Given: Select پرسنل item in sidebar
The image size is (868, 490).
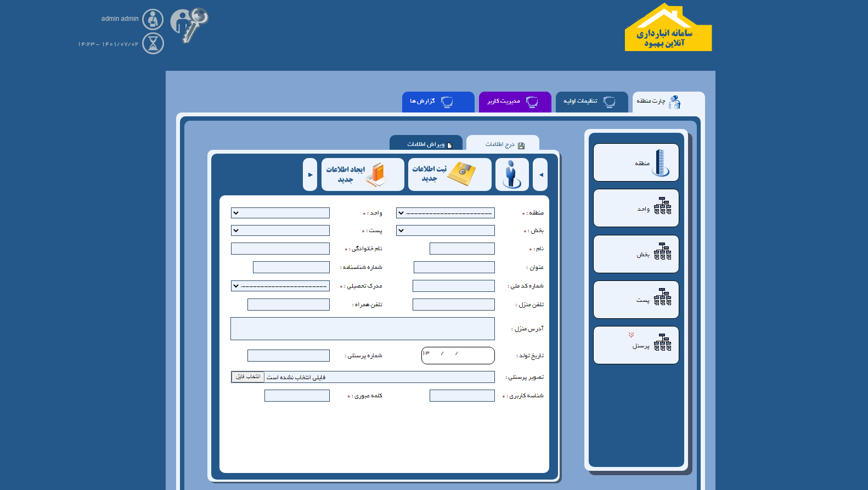Looking at the screenshot, I should point(636,345).
